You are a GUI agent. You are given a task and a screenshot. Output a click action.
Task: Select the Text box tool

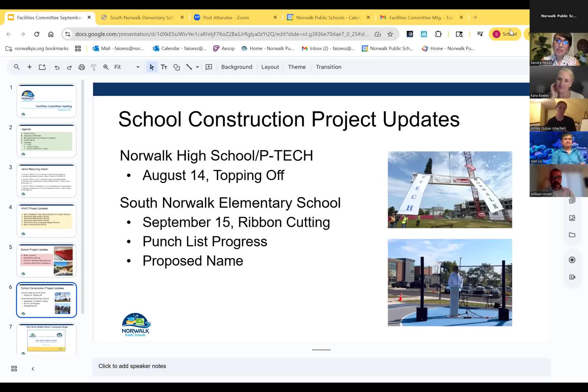click(164, 67)
